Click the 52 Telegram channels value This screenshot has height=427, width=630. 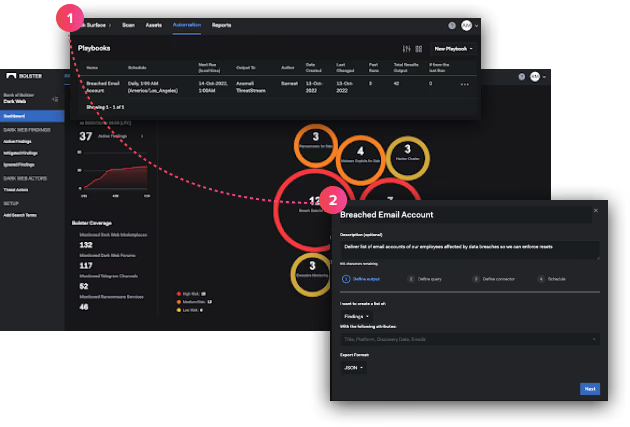click(84, 286)
